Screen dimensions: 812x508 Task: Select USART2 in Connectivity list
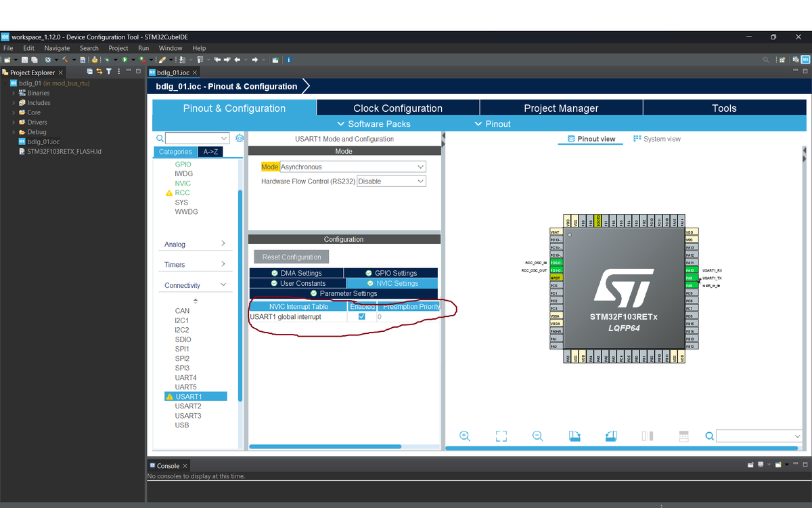[x=188, y=406]
